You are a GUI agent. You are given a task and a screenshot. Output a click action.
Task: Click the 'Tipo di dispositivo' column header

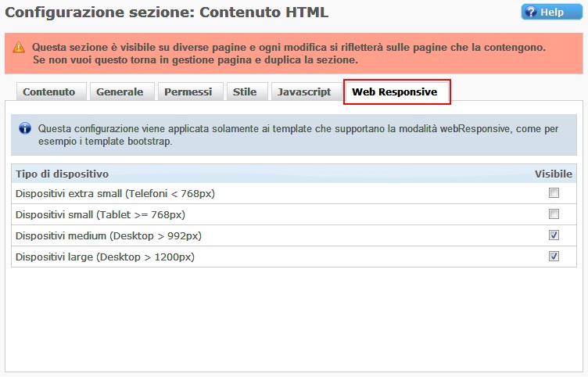coord(62,174)
